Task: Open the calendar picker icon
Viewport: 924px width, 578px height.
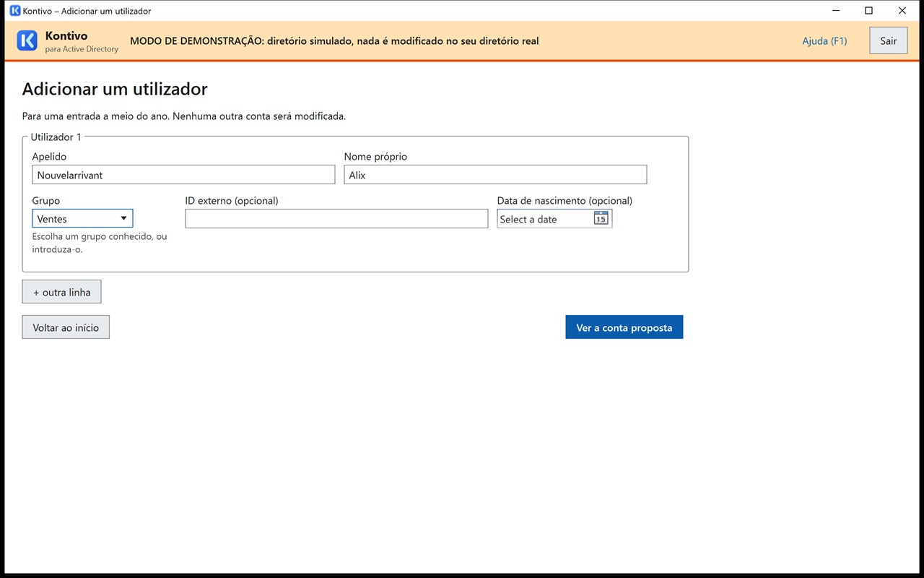Action: coord(601,218)
